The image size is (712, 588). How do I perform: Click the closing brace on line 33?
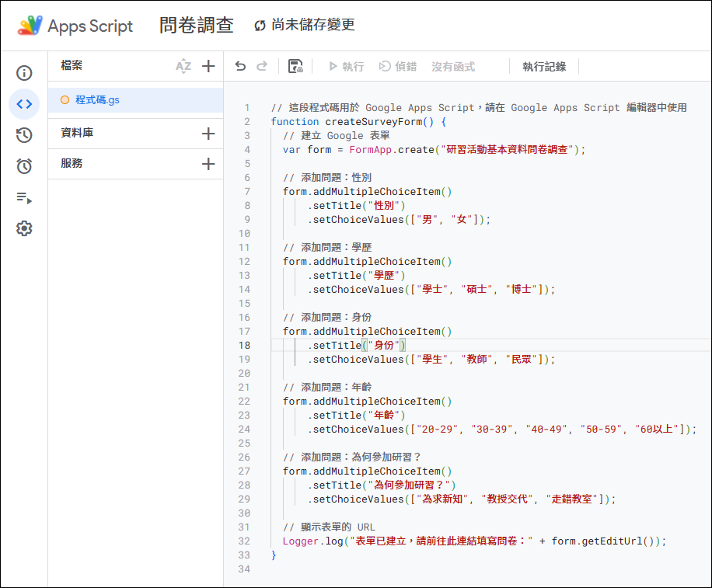point(274,555)
